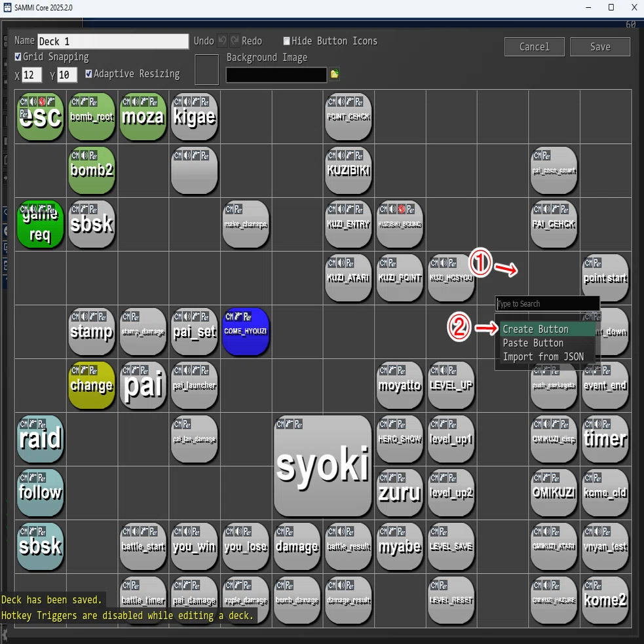This screenshot has height=644, width=644.
Task: Select the battle_start deck button
Action: point(143,546)
